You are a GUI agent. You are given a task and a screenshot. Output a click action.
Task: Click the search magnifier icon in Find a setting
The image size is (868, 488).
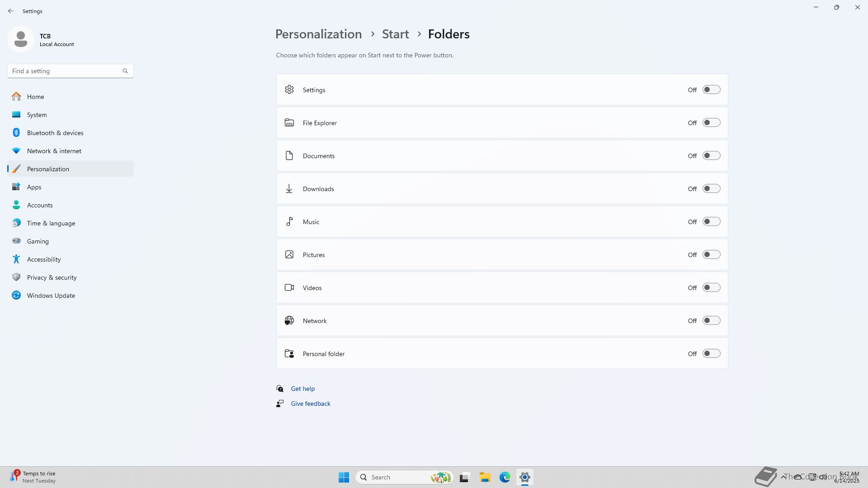click(x=125, y=71)
